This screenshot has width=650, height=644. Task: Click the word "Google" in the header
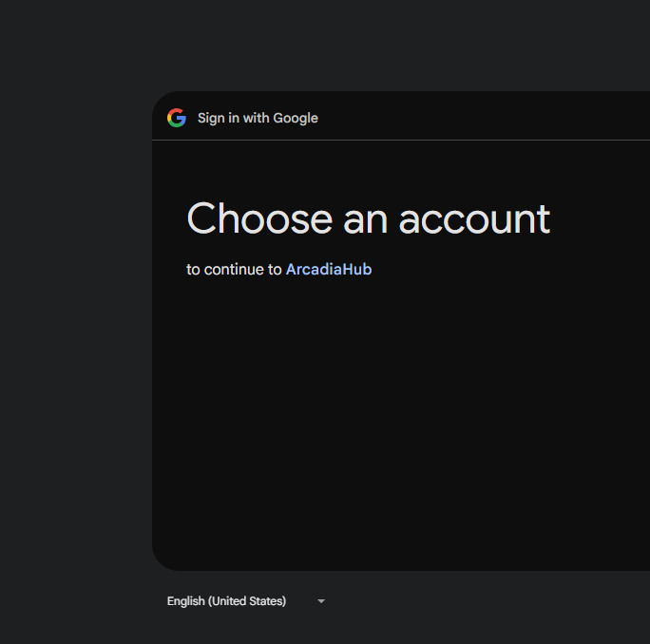point(296,118)
